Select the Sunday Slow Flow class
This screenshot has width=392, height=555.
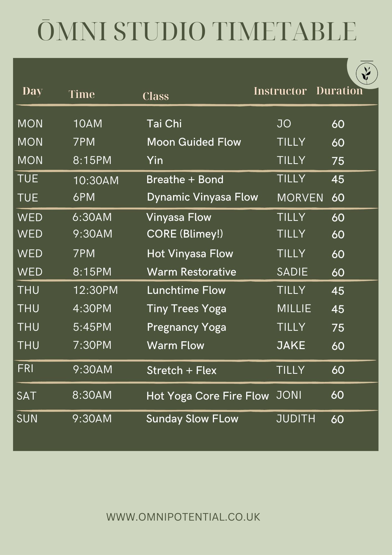click(192, 419)
